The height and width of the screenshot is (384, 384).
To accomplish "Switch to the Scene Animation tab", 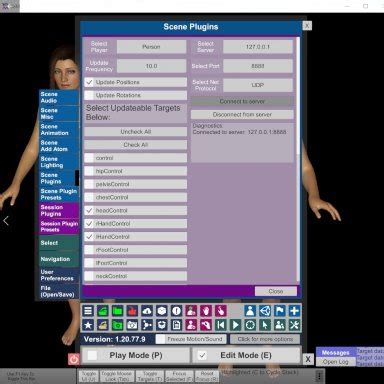I will [x=59, y=130].
